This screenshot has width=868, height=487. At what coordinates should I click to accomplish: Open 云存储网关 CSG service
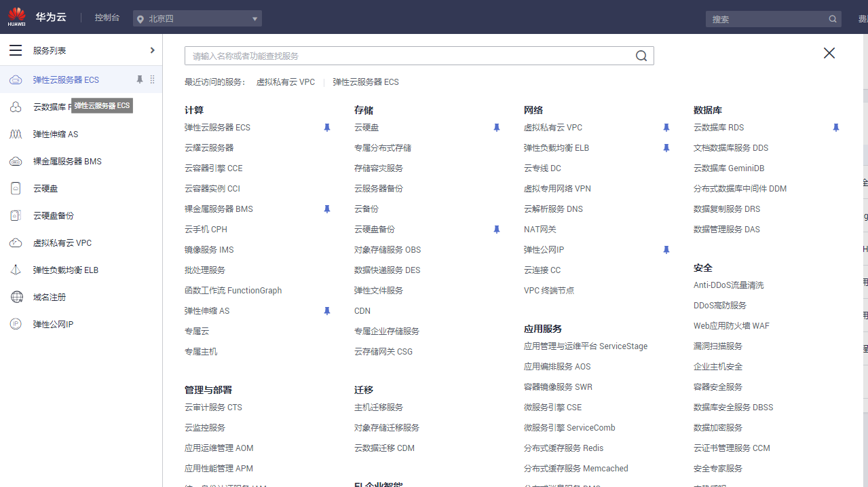point(383,352)
